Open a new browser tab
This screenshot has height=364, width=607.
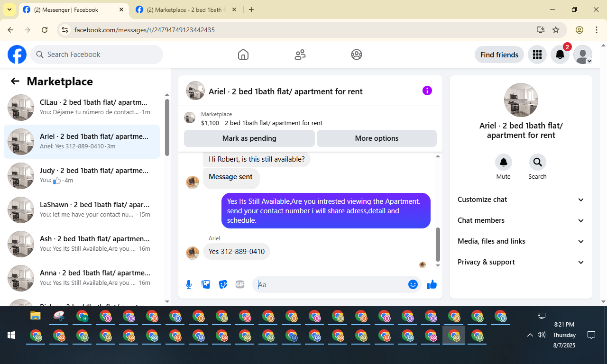(251, 9)
